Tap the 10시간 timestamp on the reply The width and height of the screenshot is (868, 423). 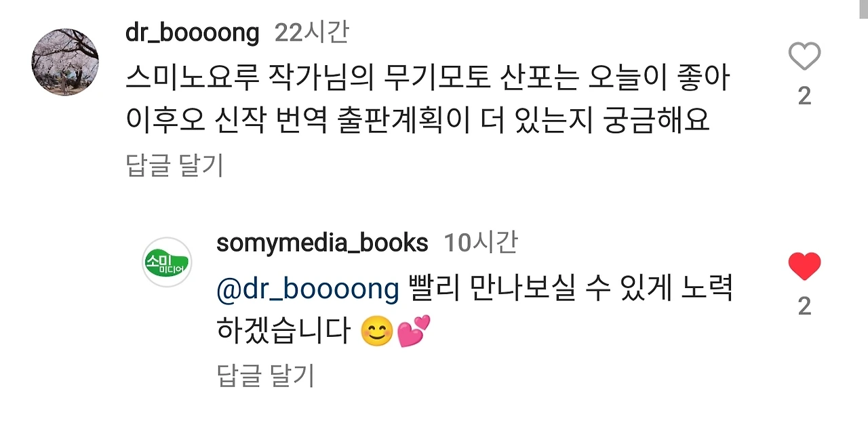(481, 243)
